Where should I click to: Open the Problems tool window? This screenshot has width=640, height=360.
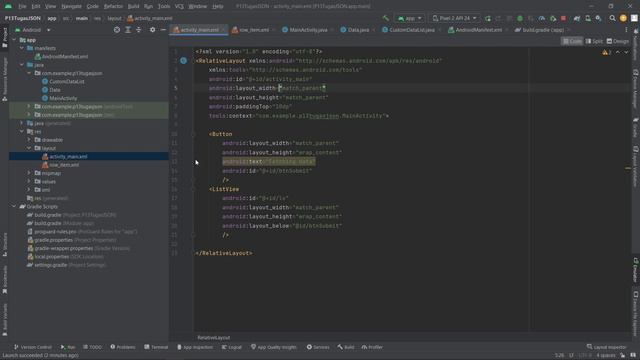(x=123, y=347)
